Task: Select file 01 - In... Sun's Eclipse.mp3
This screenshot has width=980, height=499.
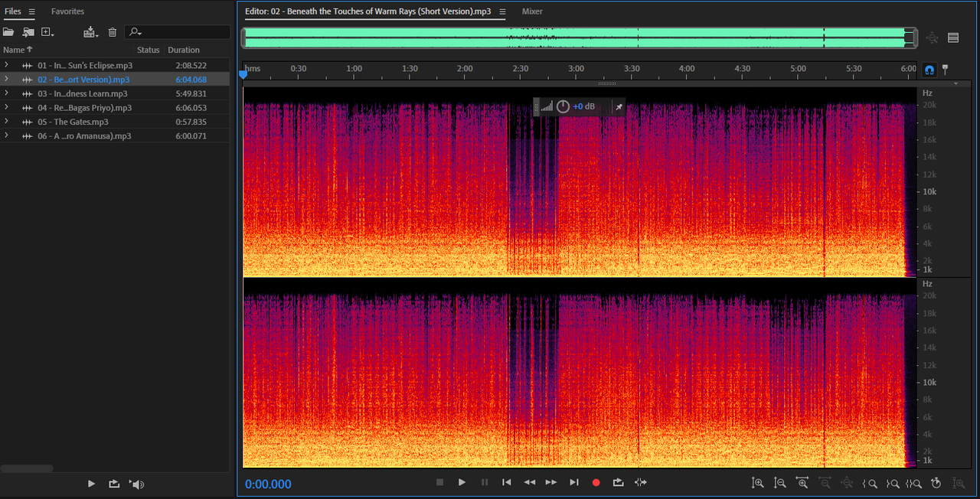Action: click(85, 66)
